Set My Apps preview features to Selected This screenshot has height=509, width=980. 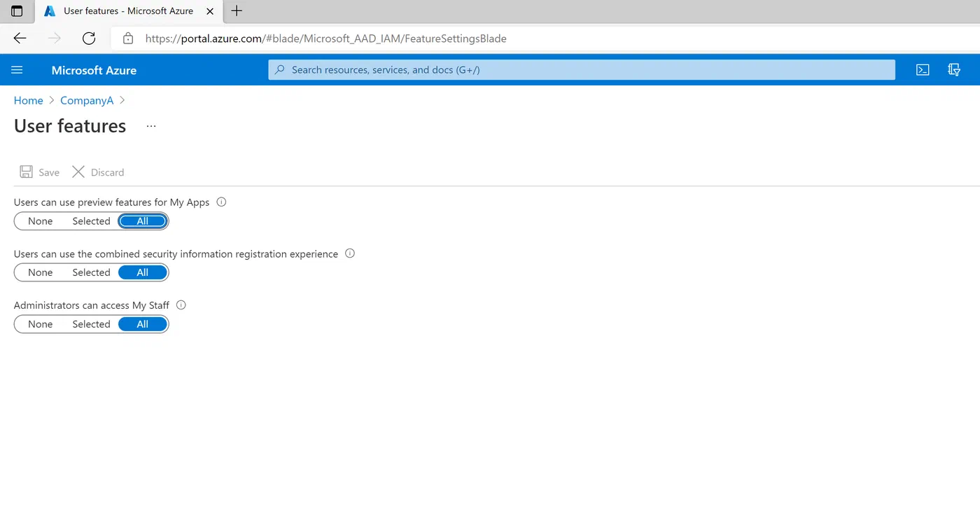point(92,221)
